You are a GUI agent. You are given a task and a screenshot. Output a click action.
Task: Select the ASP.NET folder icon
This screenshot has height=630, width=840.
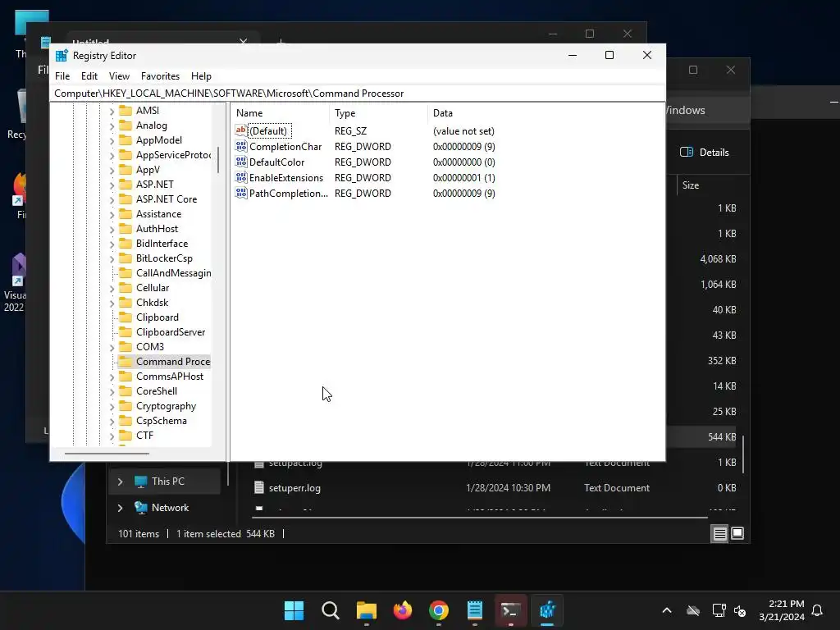click(126, 185)
